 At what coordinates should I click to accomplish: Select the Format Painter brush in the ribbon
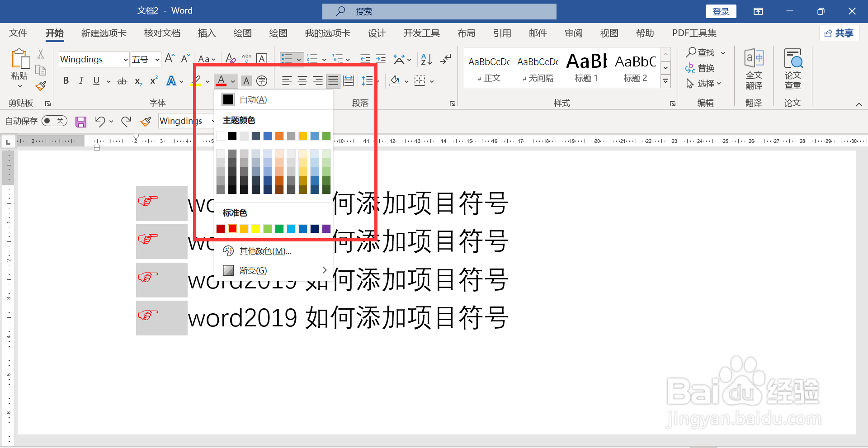point(41,86)
